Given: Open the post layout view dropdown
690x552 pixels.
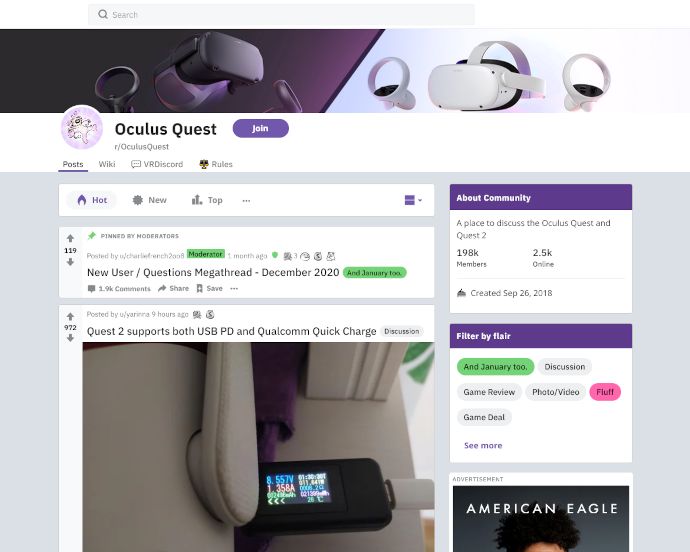Looking at the screenshot, I should tap(413, 200).
